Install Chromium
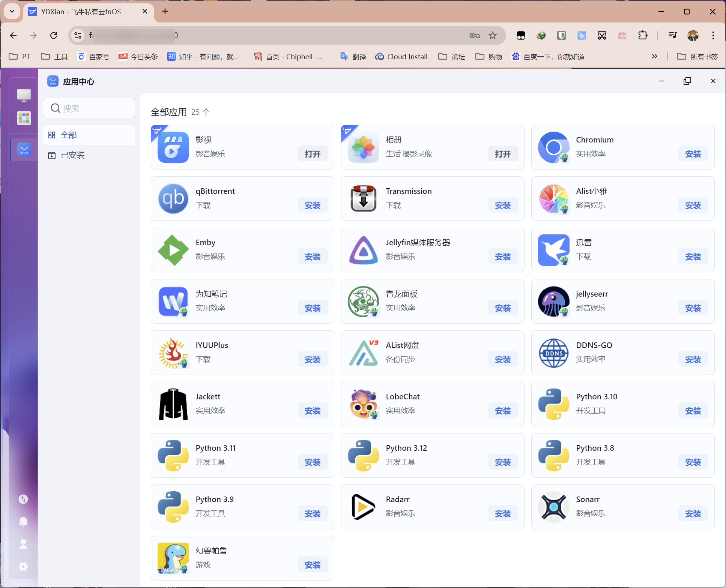Viewport: 726px width, 588px height. 693,154
